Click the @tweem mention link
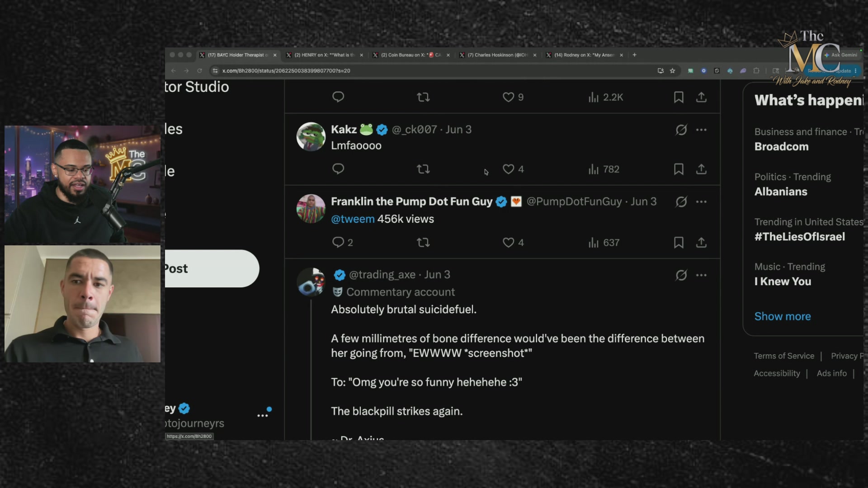This screenshot has width=868, height=488. tap(353, 219)
